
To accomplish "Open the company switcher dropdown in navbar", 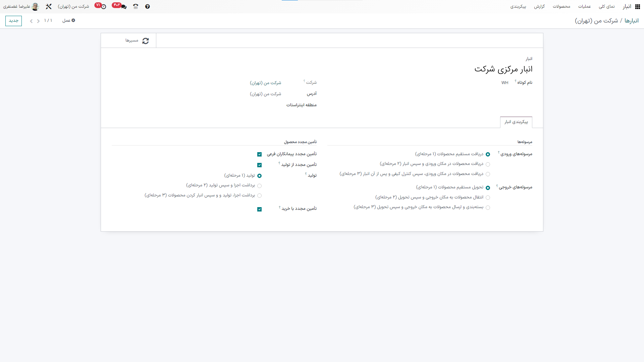I will click(73, 7).
